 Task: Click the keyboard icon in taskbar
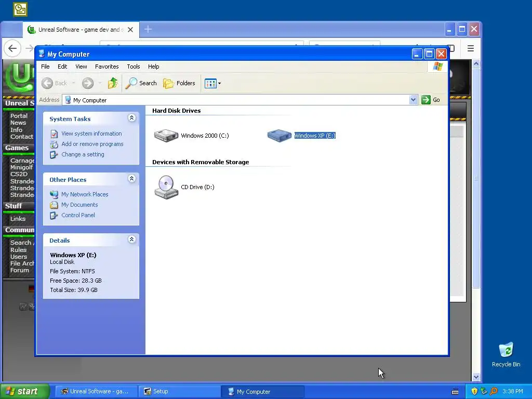click(x=455, y=392)
